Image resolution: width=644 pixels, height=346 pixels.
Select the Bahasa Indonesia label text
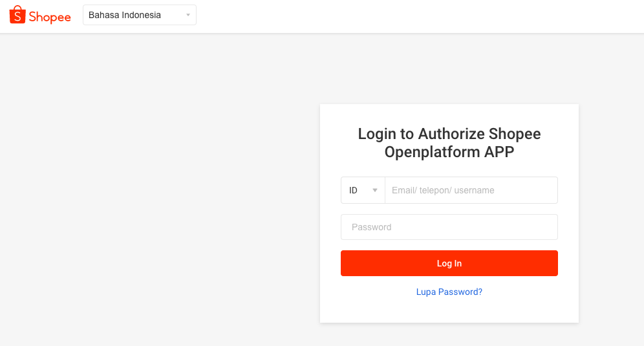coord(125,16)
